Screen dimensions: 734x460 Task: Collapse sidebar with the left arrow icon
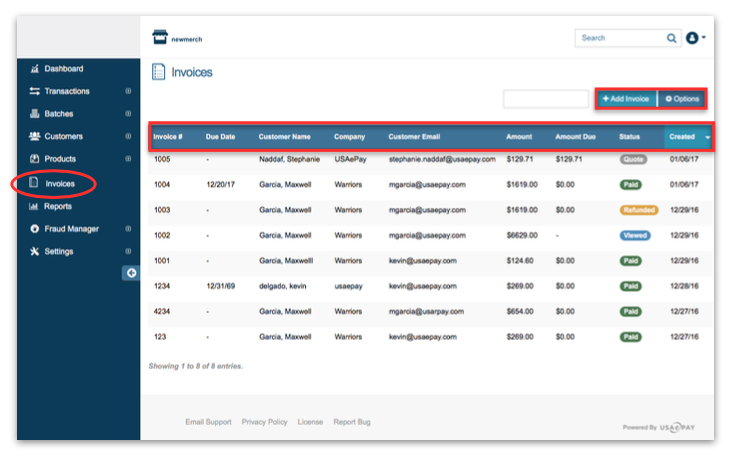point(130,273)
